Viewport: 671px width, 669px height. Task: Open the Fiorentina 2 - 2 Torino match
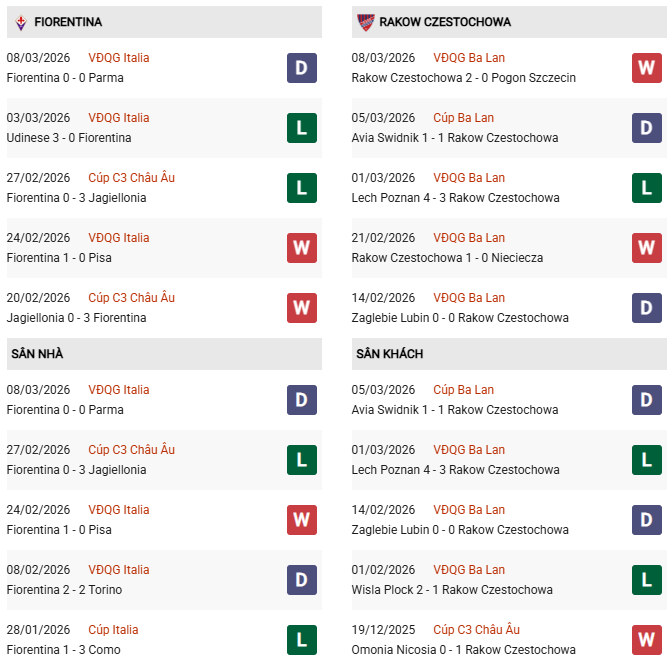(x=64, y=590)
